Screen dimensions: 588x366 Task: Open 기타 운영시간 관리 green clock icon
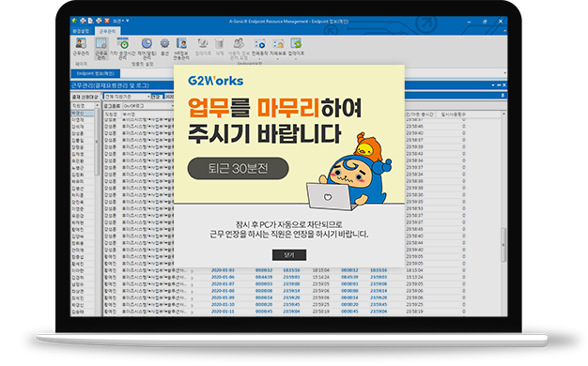(x=123, y=43)
